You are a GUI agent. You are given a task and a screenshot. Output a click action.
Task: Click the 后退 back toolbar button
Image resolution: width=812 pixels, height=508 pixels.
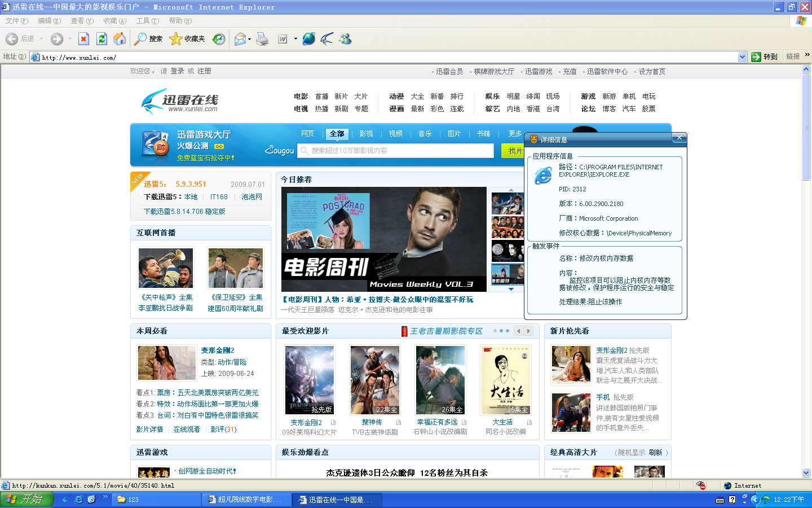(20, 38)
